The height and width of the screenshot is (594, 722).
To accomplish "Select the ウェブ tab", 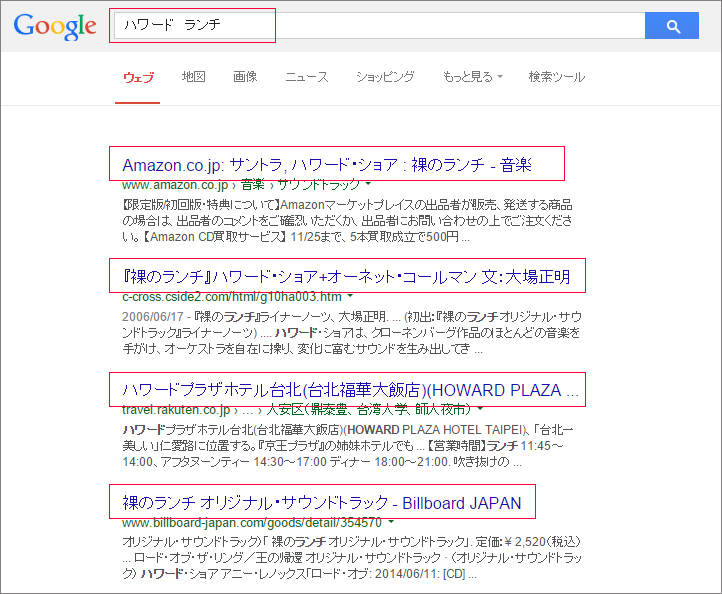I will pyautogui.click(x=138, y=77).
